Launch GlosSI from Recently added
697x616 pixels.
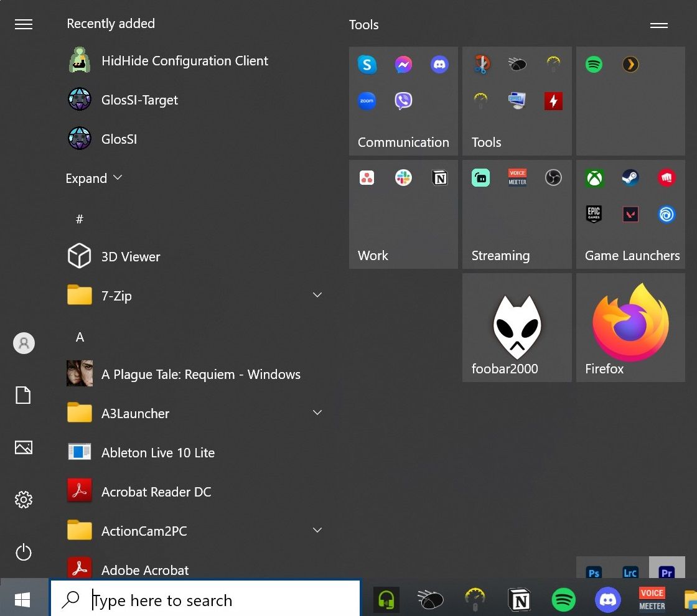point(119,139)
